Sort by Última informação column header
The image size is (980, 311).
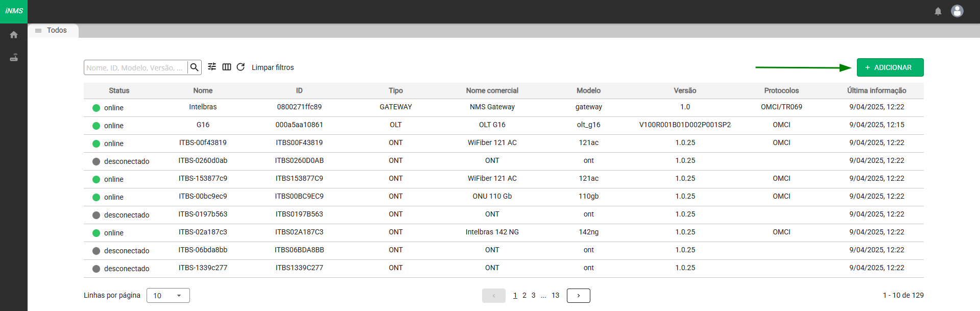point(876,90)
